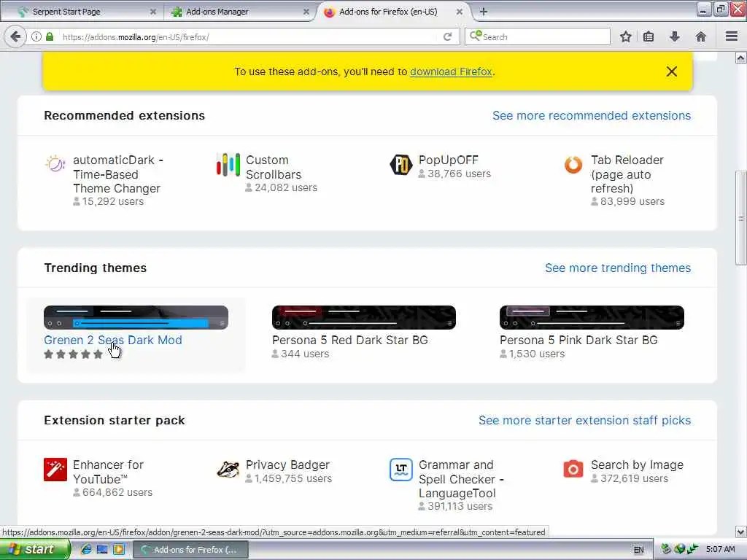This screenshot has height=560, width=747.
Task: Click the LanguageTool extension icon
Action: [x=401, y=470]
